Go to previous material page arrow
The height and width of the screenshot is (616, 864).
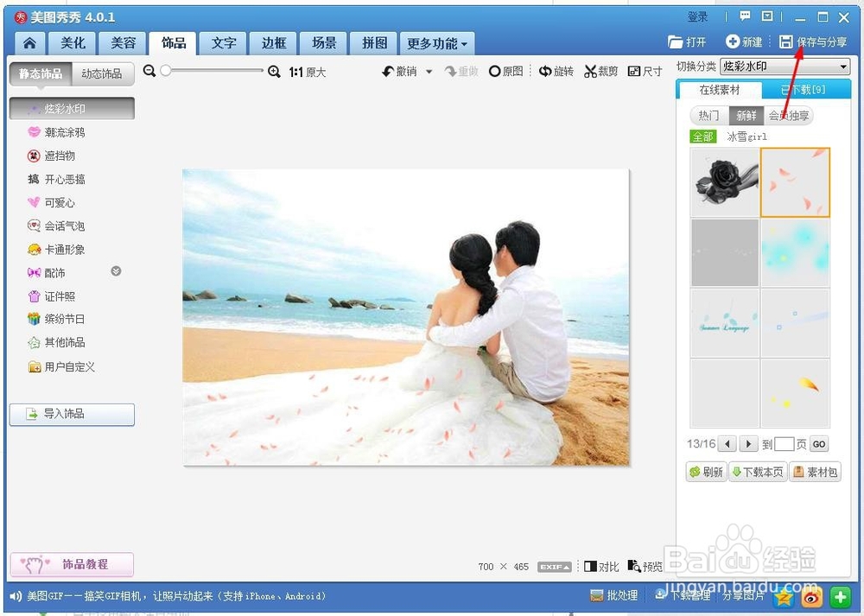(727, 444)
